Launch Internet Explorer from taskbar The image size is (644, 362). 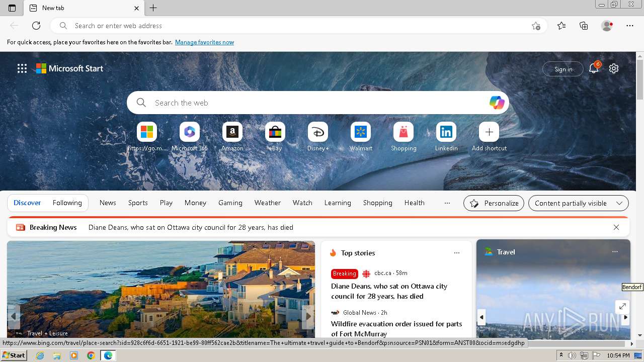[40, 355]
